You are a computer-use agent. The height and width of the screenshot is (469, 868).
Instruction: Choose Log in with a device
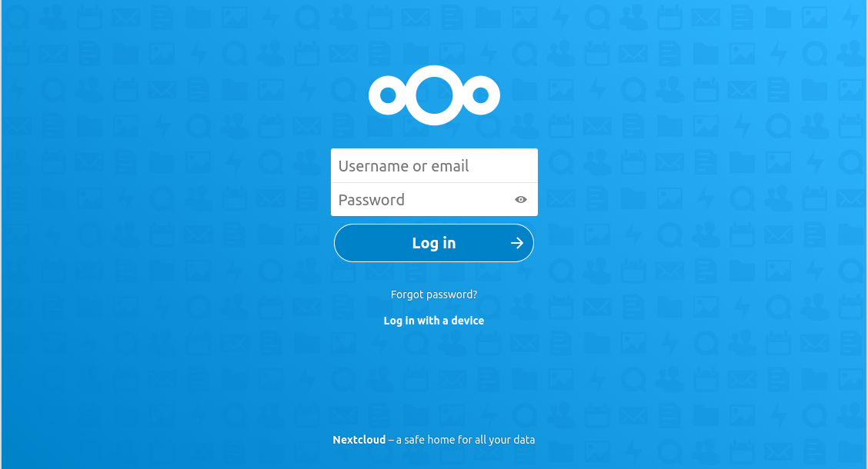pyautogui.click(x=434, y=321)
